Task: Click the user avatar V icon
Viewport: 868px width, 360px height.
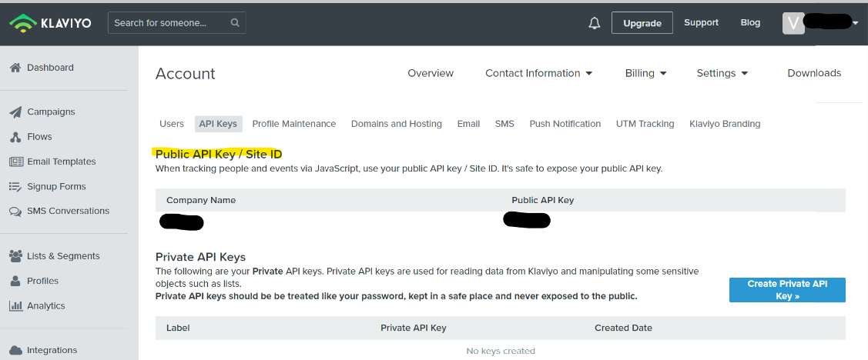Action: point(793,23)
